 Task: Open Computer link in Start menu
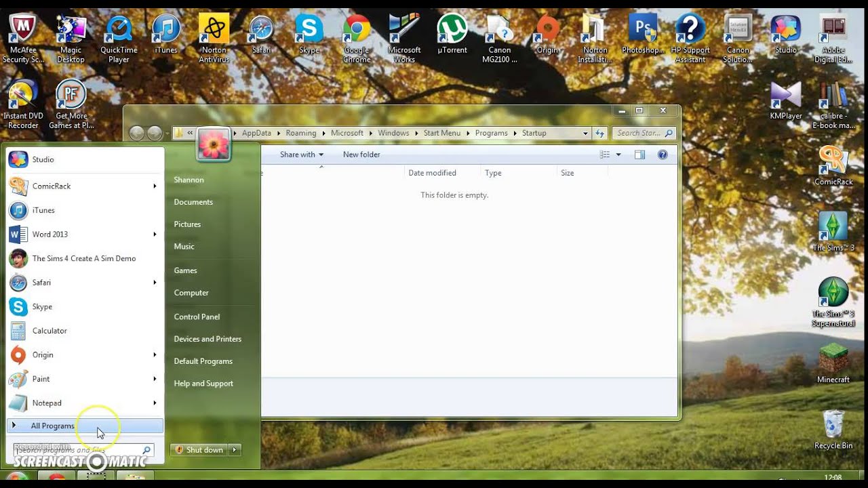pos(191,293)
